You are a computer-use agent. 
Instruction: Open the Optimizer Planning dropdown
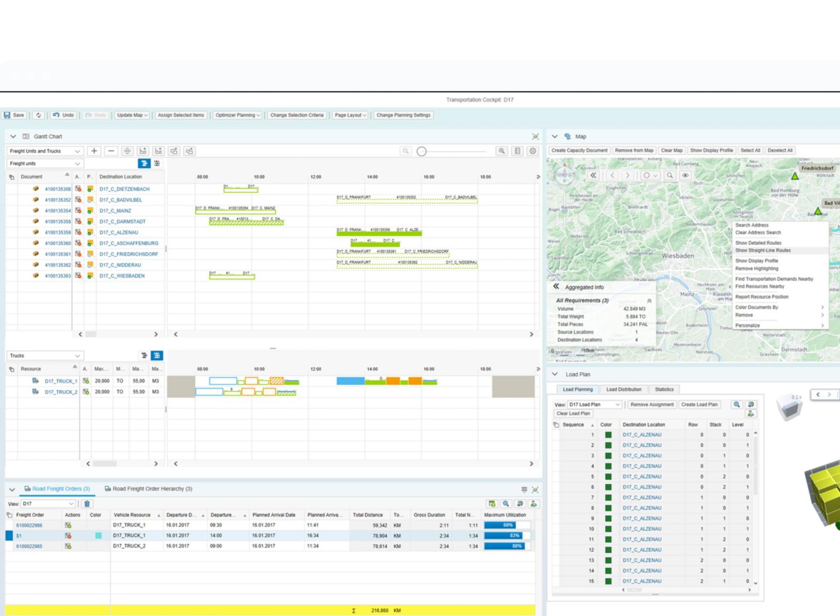click(237, 115)
